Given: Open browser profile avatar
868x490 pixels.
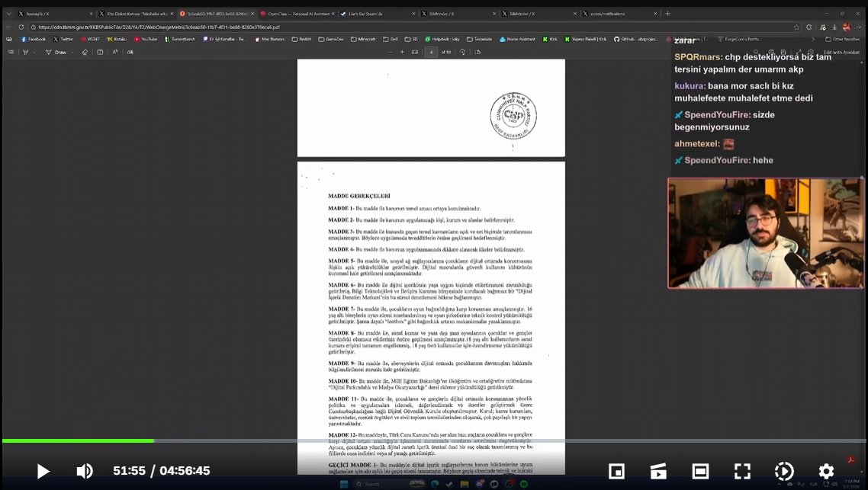Looking at the screenshot, I should click(x=847, y=27).
